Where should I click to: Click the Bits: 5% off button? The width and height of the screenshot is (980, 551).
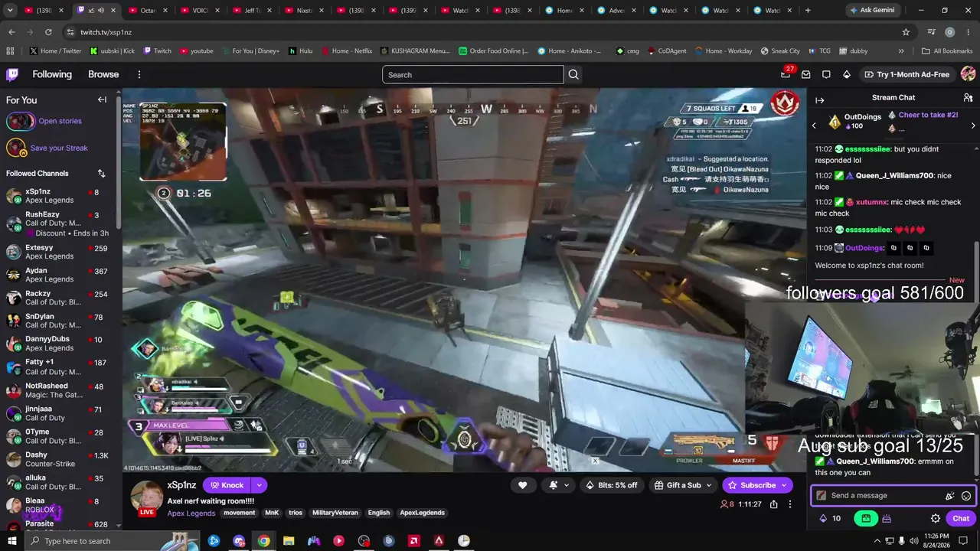(x=612, y=485)
